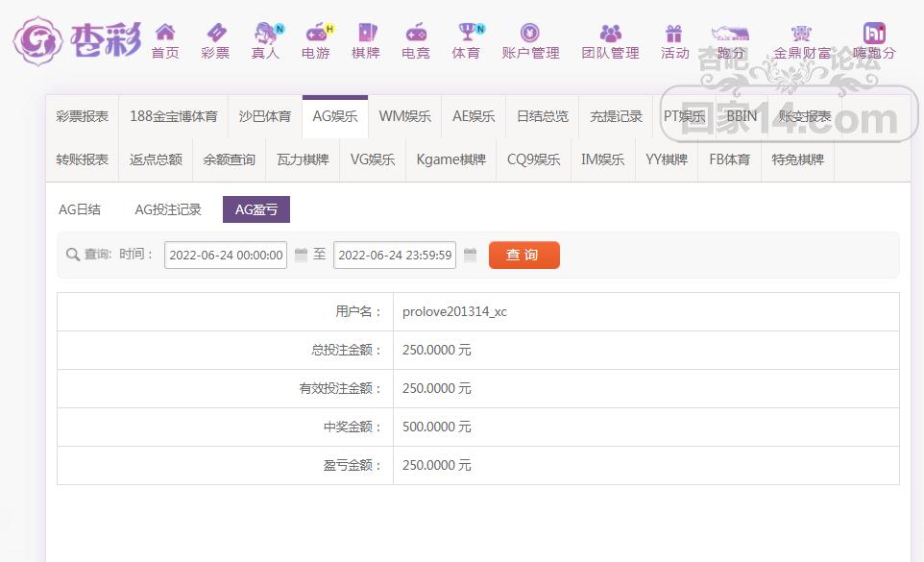This screenshot has width=924, height=562.
Task: Open the 余额查询 tab
Action: coord(229,159)
